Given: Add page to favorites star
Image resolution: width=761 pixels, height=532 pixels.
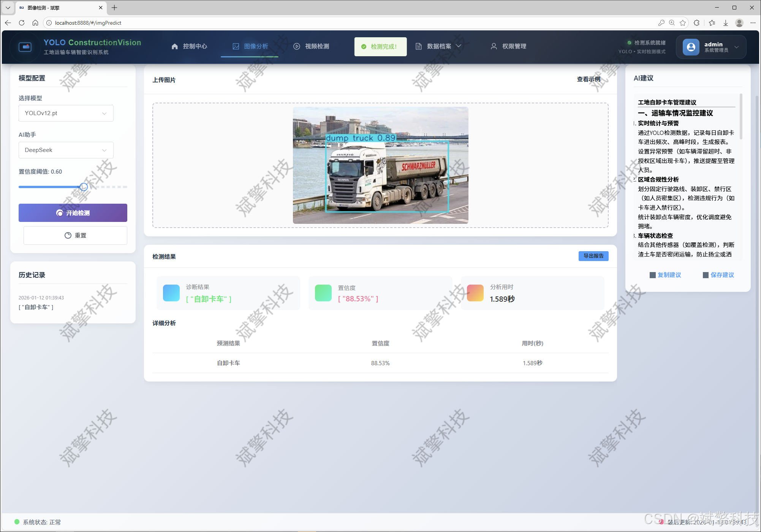Looking at the screenshot, I should pos(683,23).
